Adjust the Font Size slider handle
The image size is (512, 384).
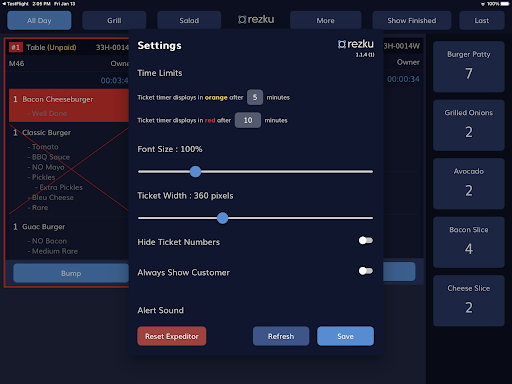pos(195,172)
